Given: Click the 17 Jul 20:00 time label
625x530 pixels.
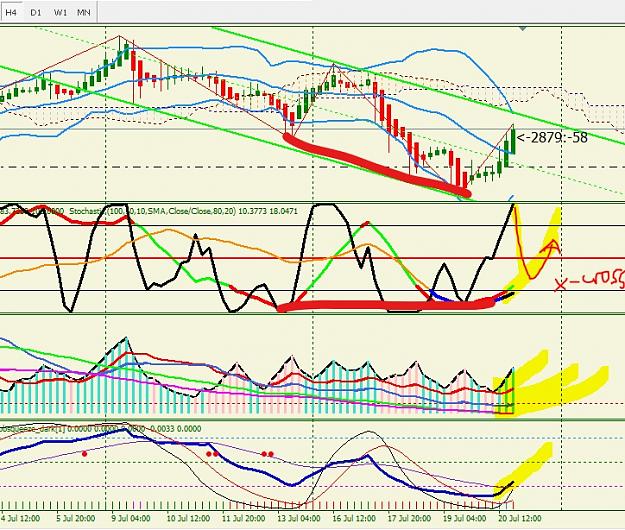Looking at the screenshot, I should tap(409, 518).
